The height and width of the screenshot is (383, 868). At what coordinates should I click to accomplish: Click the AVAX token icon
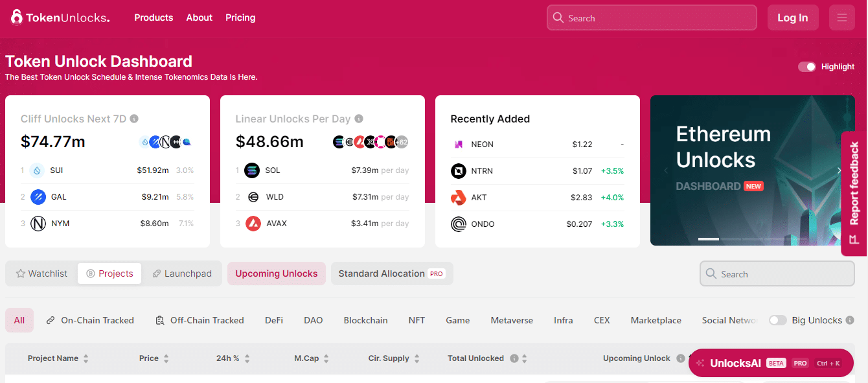[x=252, y=224]
